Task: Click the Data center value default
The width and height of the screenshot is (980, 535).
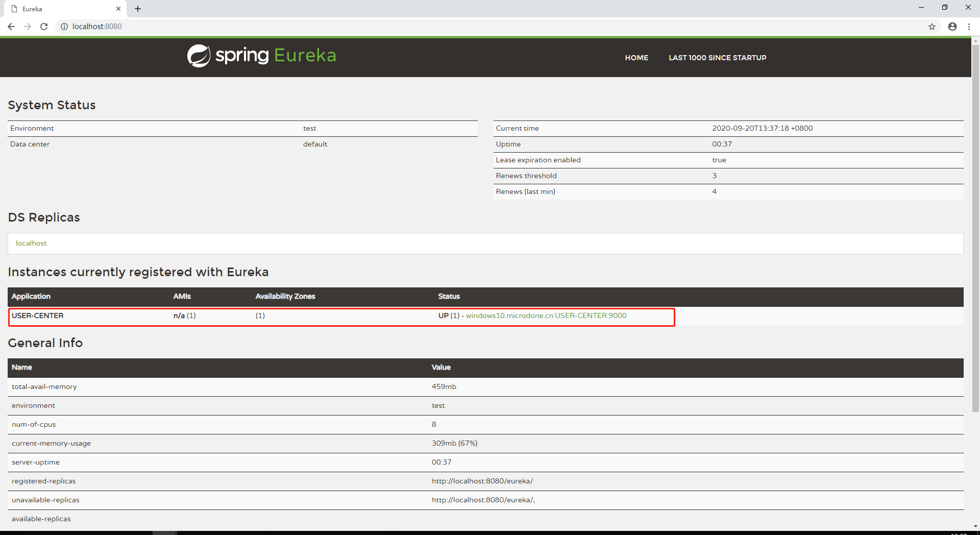Action: click(315, 144)
